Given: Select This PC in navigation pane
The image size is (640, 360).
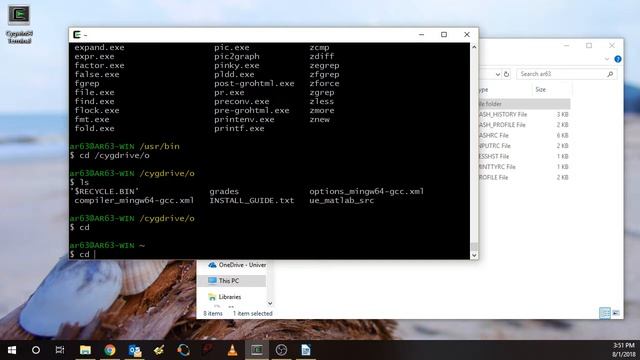Looking at the screenshot, I should click(231, 281).
